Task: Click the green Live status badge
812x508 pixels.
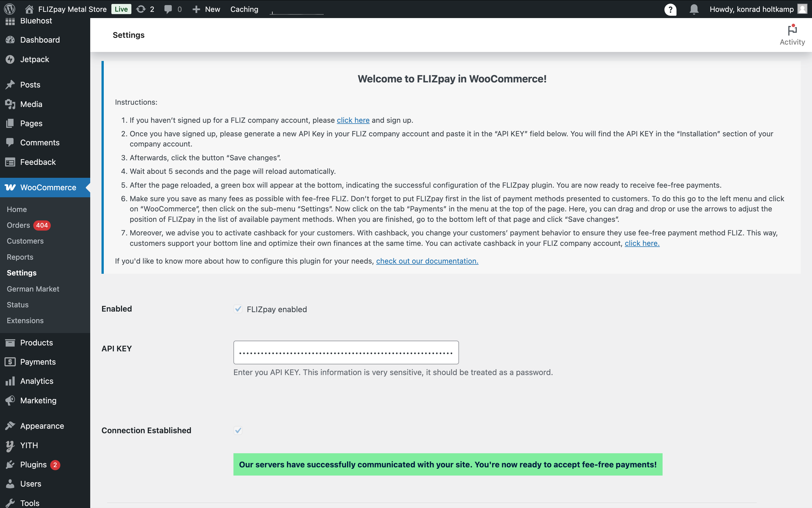Action: click(121, 9)
